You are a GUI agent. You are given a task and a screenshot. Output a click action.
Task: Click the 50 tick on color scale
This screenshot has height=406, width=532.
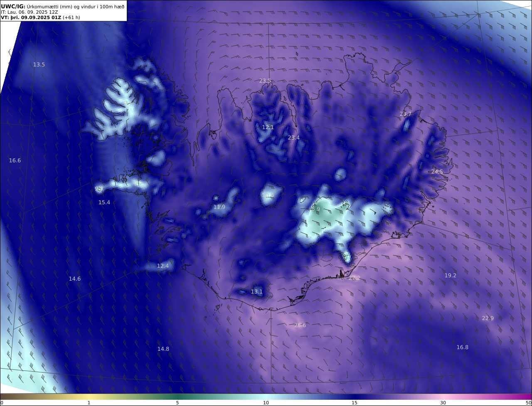(x=528, y=403)
